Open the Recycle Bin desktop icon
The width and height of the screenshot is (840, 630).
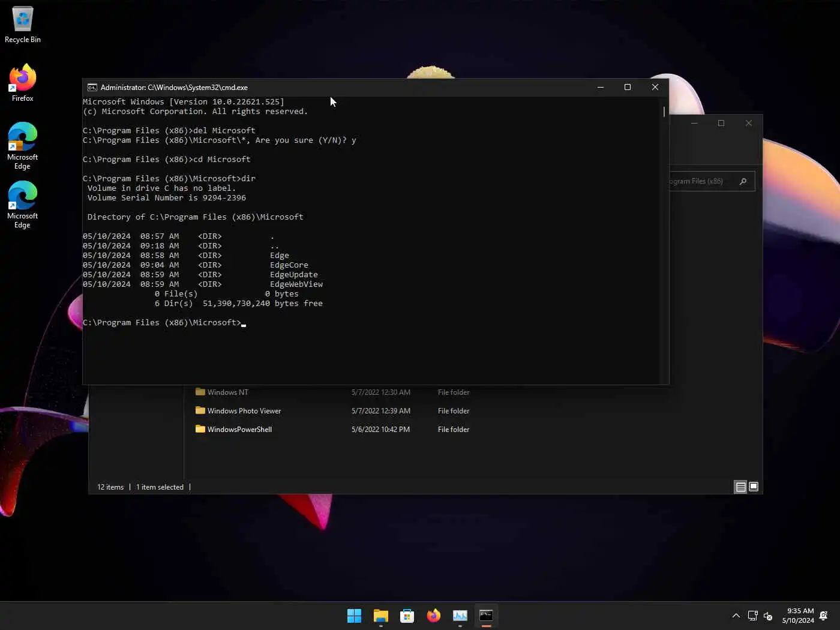click(23, 25)
